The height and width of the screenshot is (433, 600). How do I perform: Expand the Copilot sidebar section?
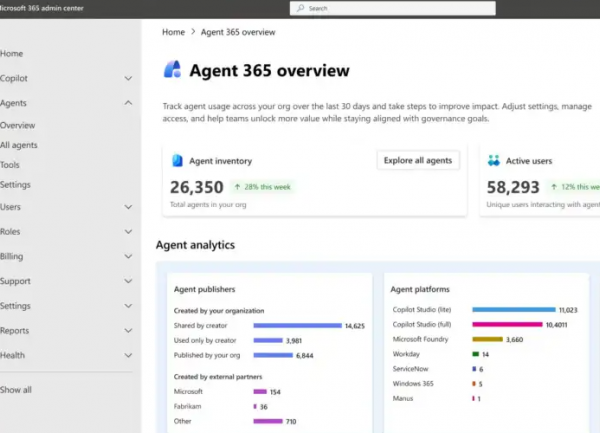[128, 78]
